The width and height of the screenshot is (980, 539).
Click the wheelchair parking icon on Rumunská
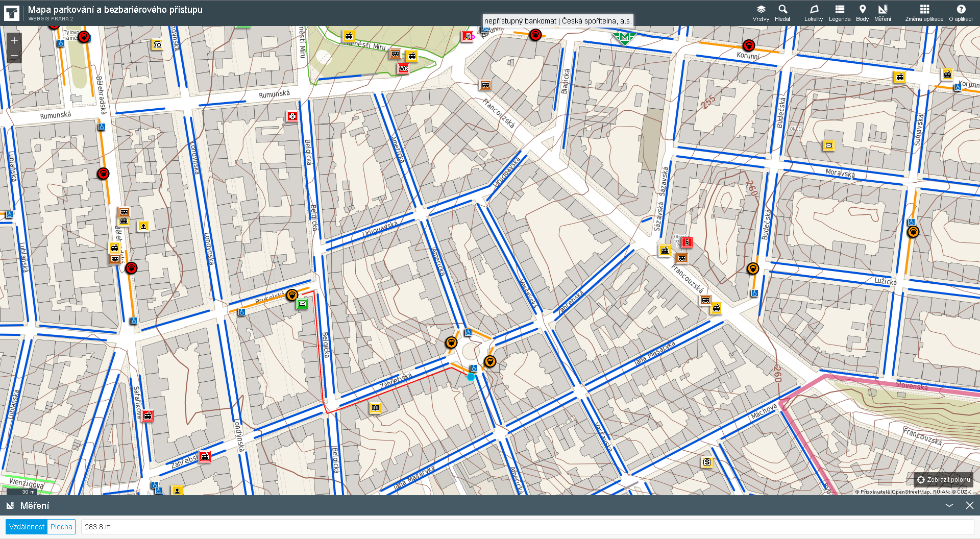pos(102,127)
